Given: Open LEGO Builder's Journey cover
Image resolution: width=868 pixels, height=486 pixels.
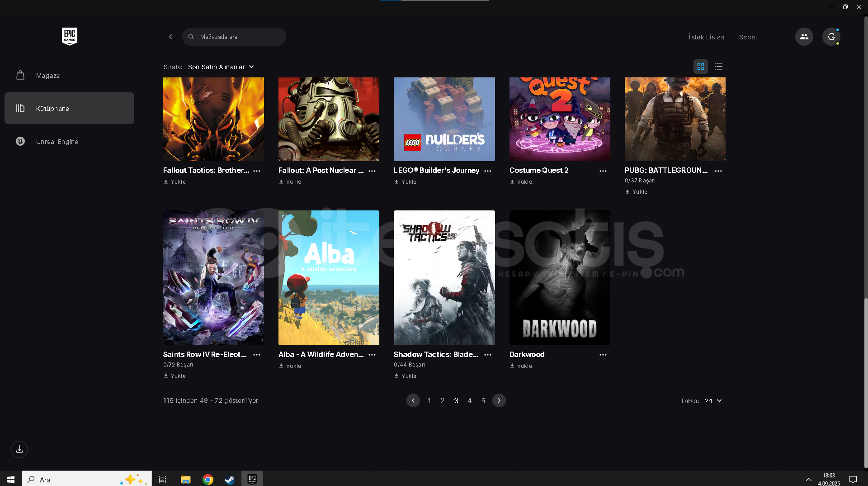Looking at the screenshot, I should [444, 119].
